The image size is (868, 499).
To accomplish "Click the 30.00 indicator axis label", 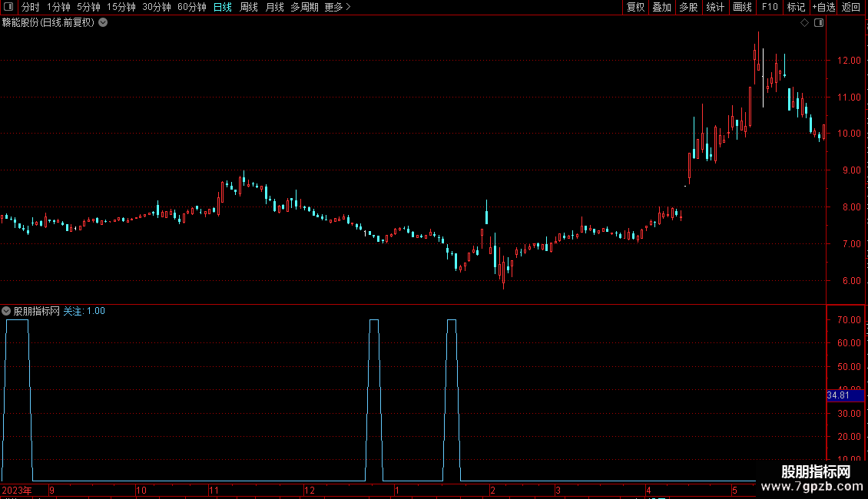I will 849,413.
